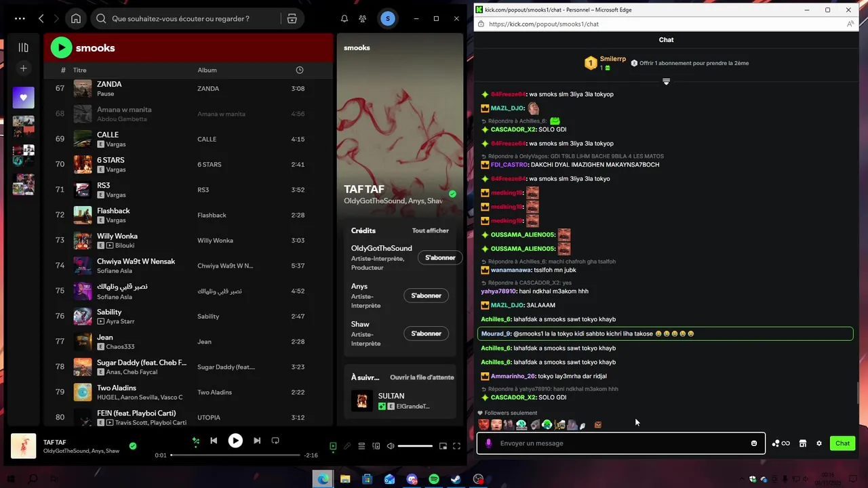Click the Album column header
Image resolution: width=868 pixels, height=488 pixels.
click(207, 70)
